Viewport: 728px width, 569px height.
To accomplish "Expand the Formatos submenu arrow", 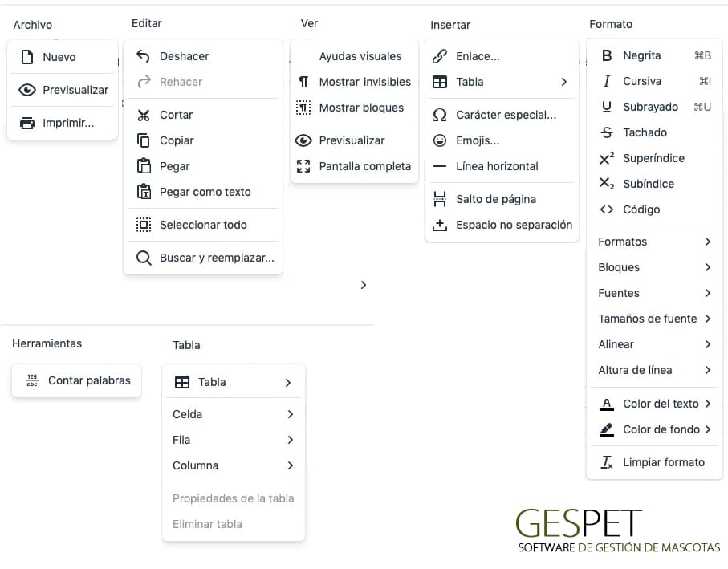I will pyautogui.click(x=708, y=242).
